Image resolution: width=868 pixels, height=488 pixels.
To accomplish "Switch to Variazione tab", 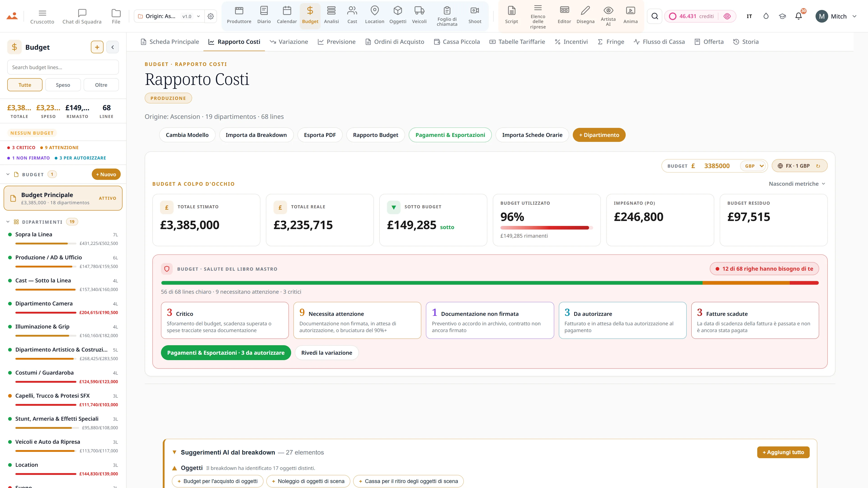I will (x=289, y=42).
